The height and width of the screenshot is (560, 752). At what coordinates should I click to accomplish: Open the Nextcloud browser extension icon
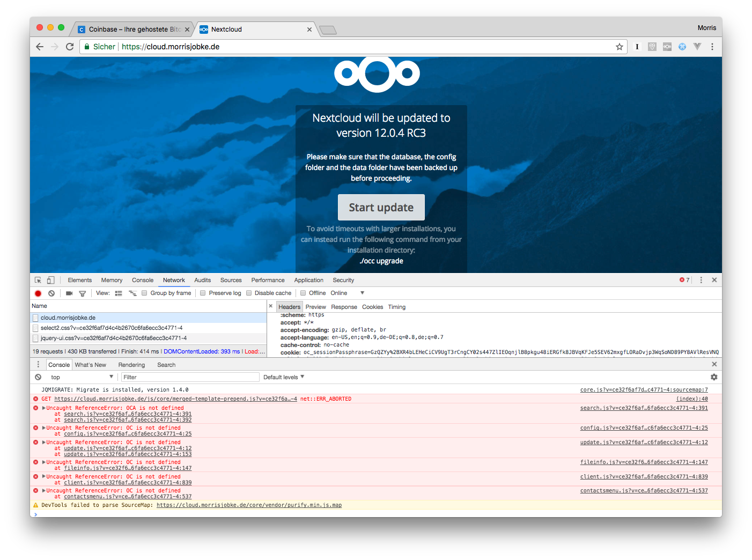pyautogui.click(x=667, y=47)
